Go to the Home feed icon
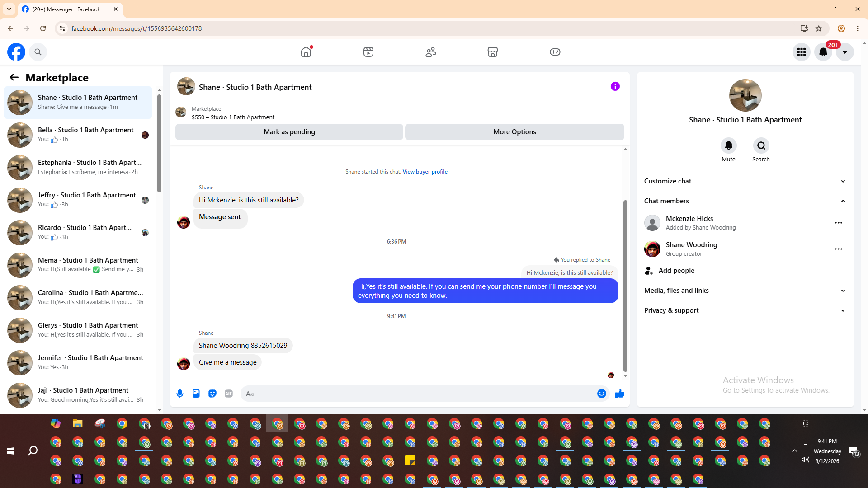The image size is (868, 488). (306, 52)
